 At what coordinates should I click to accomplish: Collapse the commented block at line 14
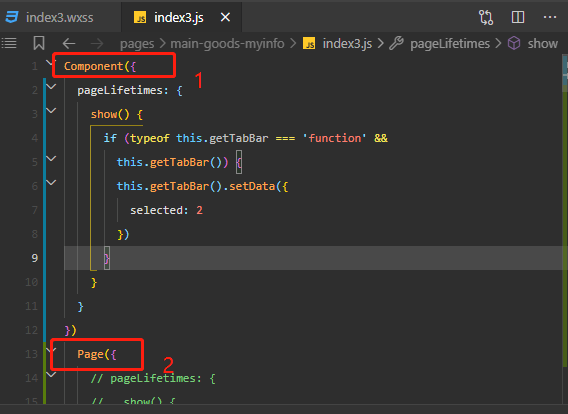pos(51,374)
